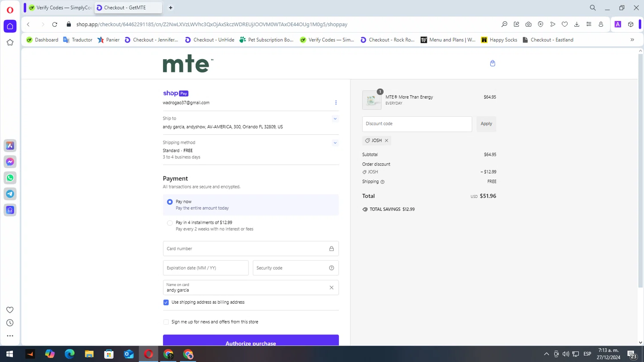This screenshot has width=644, height=362.
Task: Open Messenger in Opera sidebar
Action: pyautogui.click(x=10, y=162)
